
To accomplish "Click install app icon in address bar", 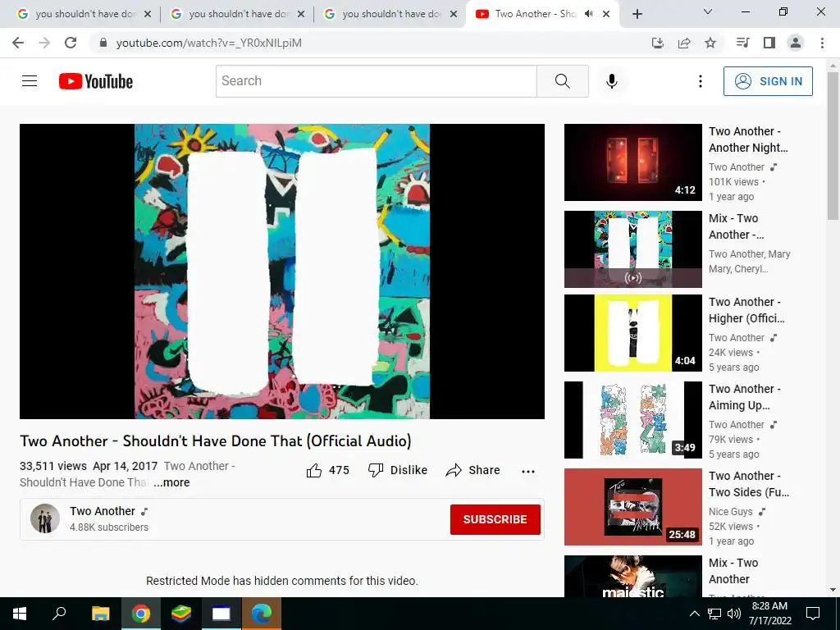I will coord(657,43).
